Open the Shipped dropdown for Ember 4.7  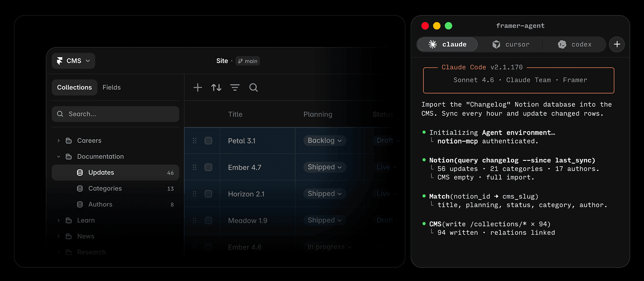click(x=325, y=167)
